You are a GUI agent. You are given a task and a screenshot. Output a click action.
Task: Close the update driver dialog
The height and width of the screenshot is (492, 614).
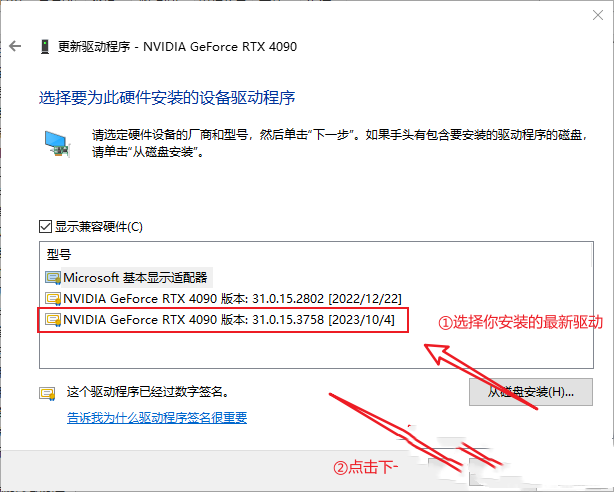pyautogui.click(x=598, y=15)
